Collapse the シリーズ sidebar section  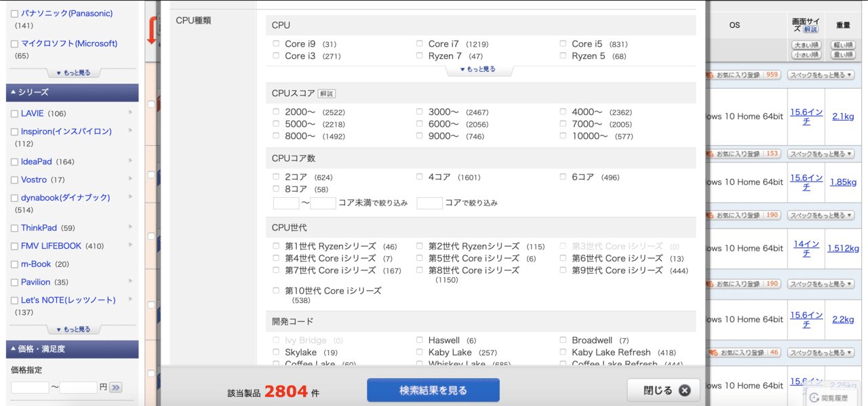pos(72,93)
